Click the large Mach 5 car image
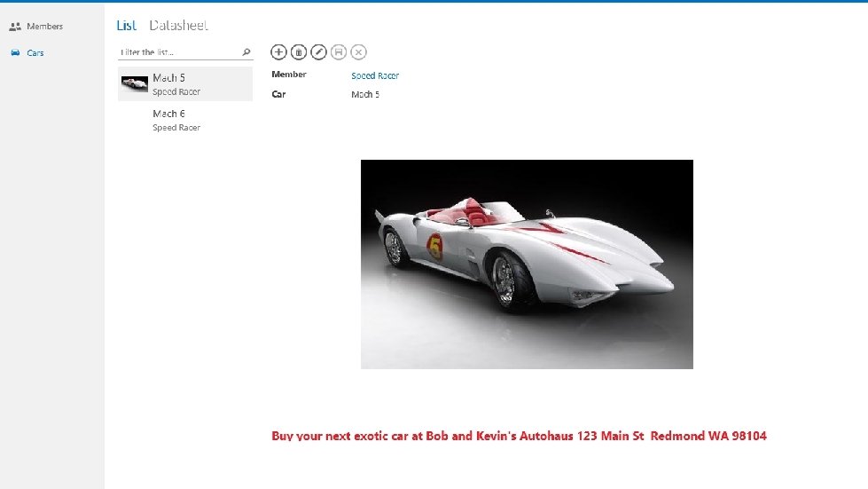 [527, 264]
